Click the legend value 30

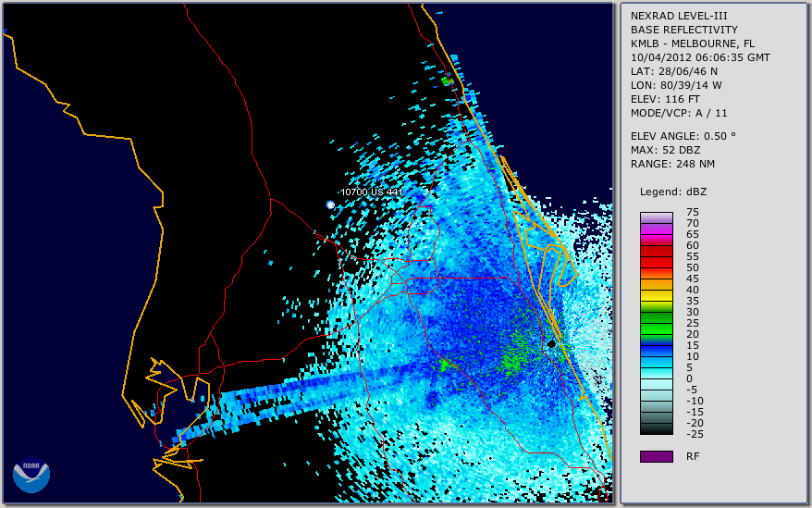(693, 312)
